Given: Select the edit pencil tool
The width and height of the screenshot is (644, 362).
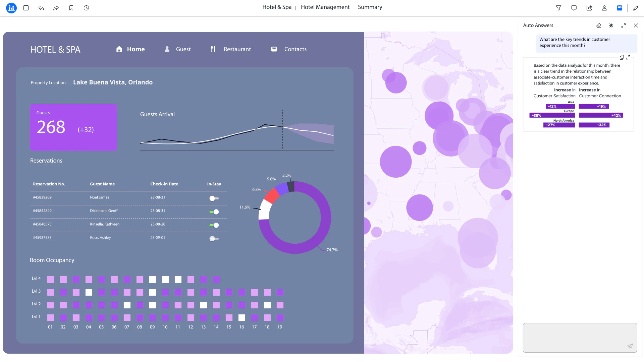Looking at the screenshot, I should pyautogui.click(x=636, y=8).
